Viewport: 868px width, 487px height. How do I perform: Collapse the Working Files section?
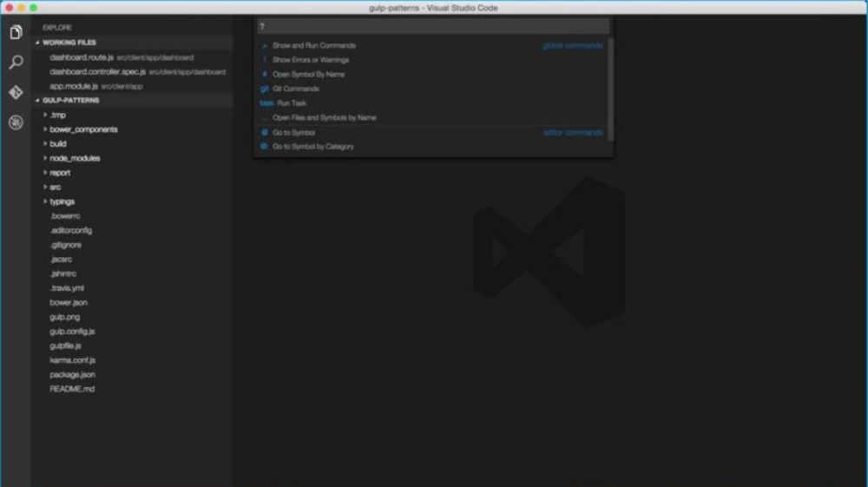[x=37, y=43]
